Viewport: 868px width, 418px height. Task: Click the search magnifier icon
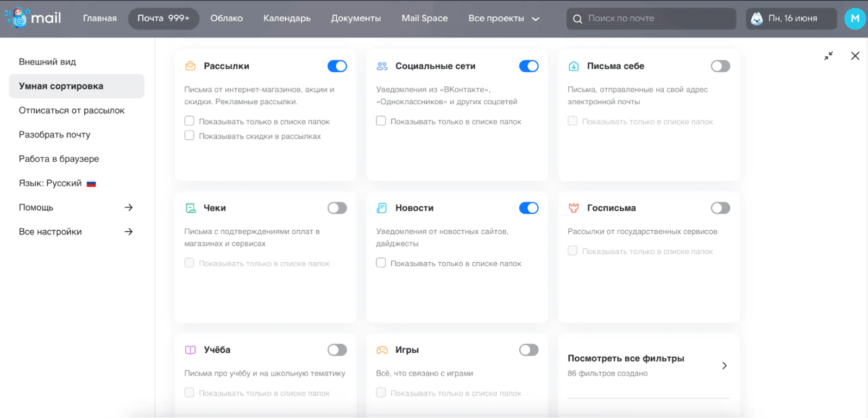pos(577,19)
